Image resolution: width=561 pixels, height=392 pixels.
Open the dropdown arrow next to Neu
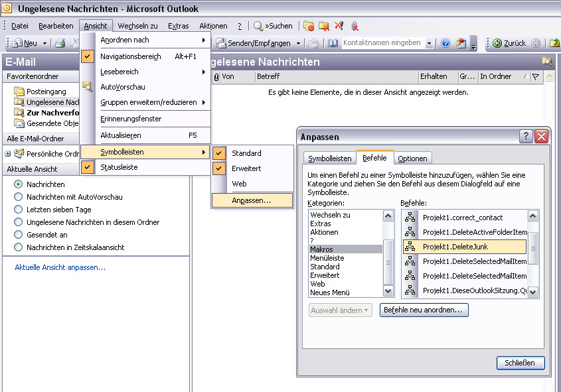pos(44,44)
